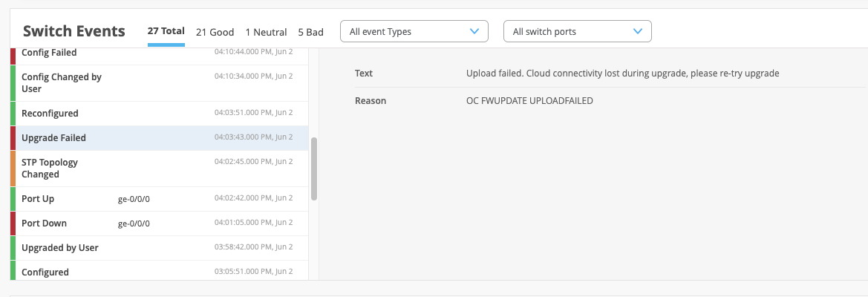Show only the 1 Neutral event

click(266, 32)
